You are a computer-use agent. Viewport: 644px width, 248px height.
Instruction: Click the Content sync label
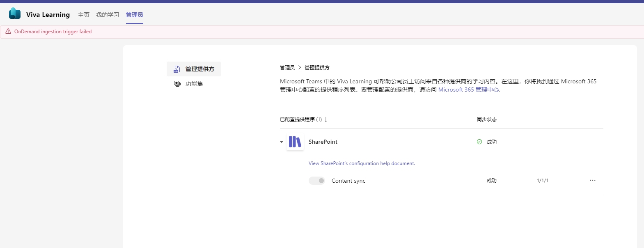tap(348, 181)
